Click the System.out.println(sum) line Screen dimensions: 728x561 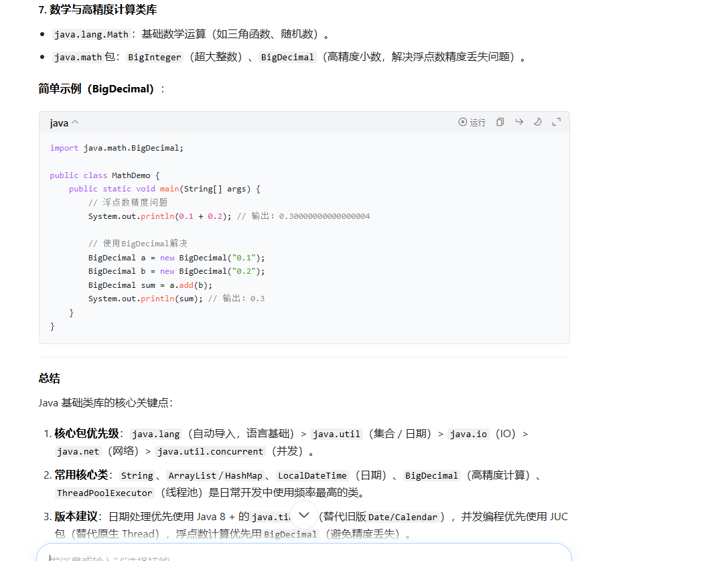pyautogui.click(x=176, y=299)
